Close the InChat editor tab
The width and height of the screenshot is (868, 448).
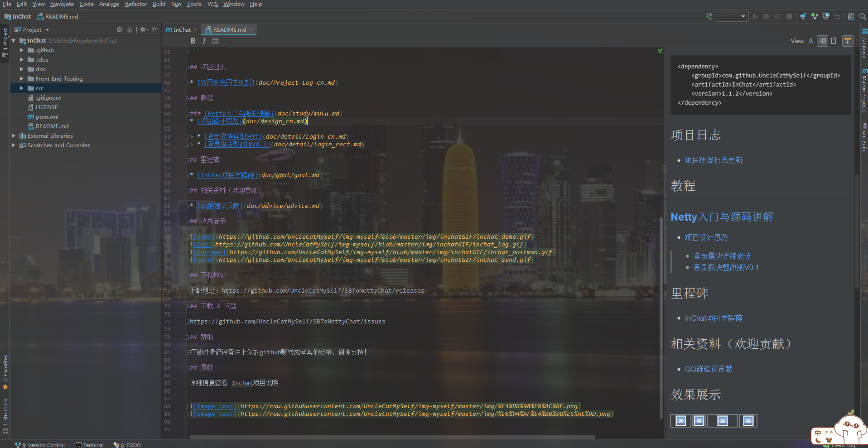[195, 30]
